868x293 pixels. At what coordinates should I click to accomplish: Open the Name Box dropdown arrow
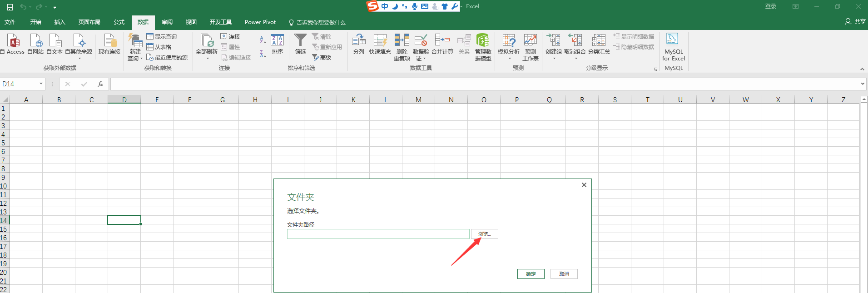click(41, 84)
